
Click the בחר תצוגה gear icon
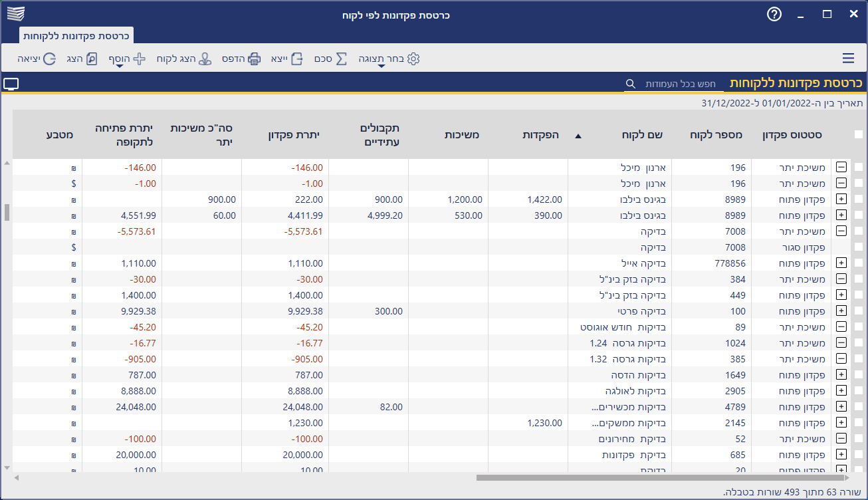(x=413, y=59)
